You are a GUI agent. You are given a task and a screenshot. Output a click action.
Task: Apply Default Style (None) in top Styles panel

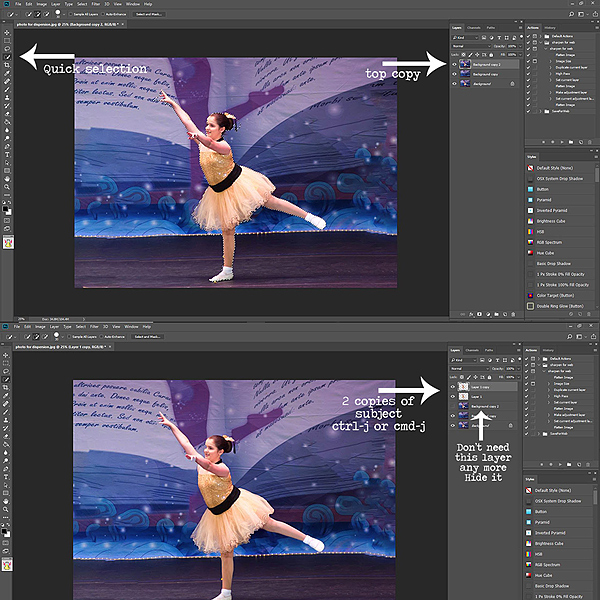point(555,168)
